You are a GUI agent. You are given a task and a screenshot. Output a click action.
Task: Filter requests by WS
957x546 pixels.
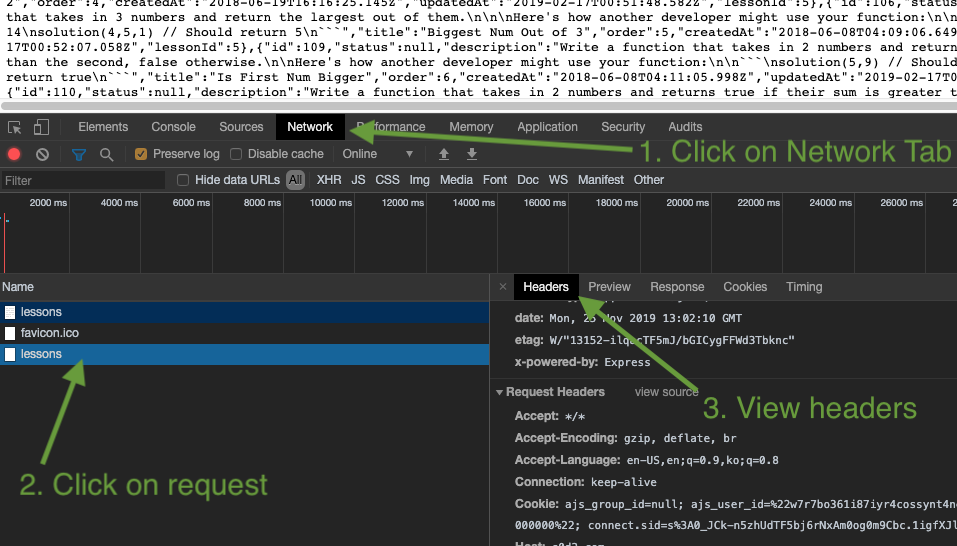[x=558, y=180]
